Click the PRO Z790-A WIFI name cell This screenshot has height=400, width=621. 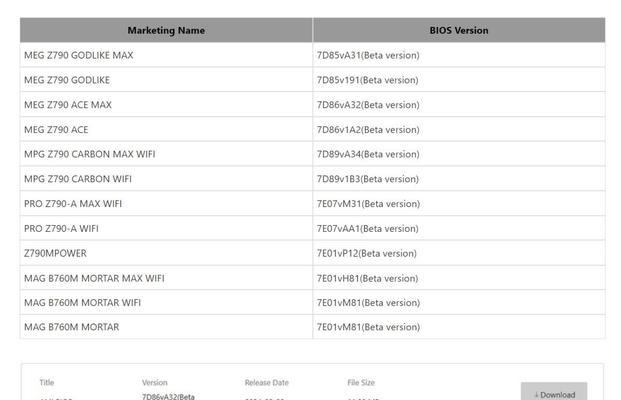[166, 229]
